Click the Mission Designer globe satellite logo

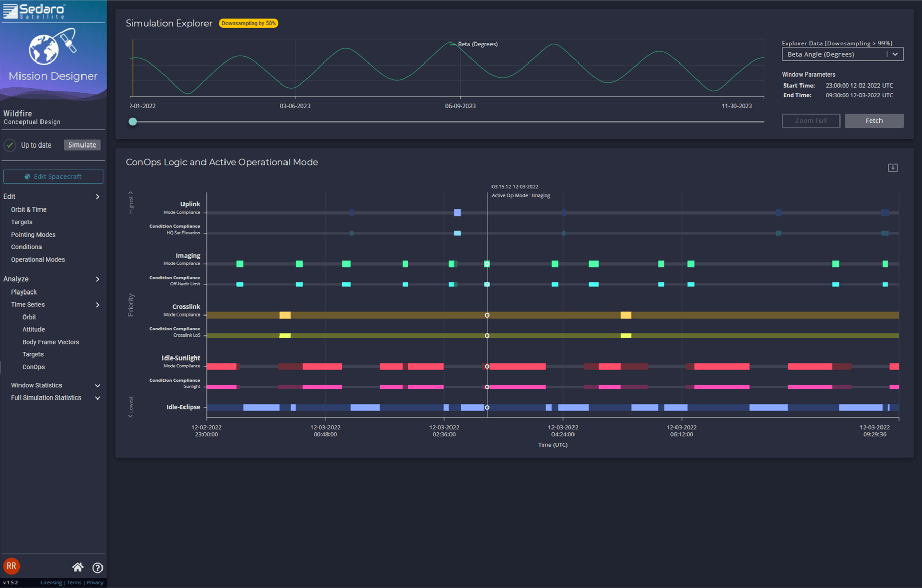coord(52,47)
